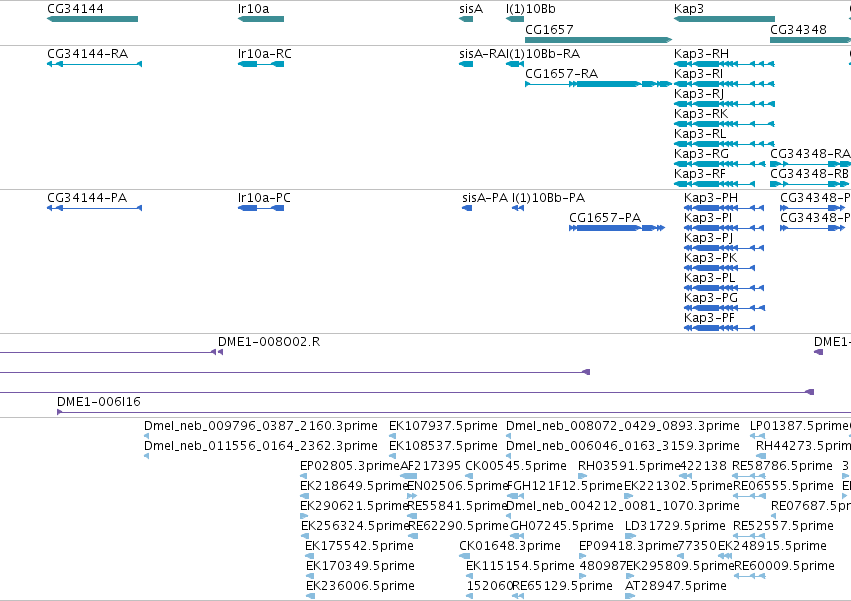Screen dimensions: 851x601
Task: Select the sisA-PA protein label
Action: click(485, 198)
